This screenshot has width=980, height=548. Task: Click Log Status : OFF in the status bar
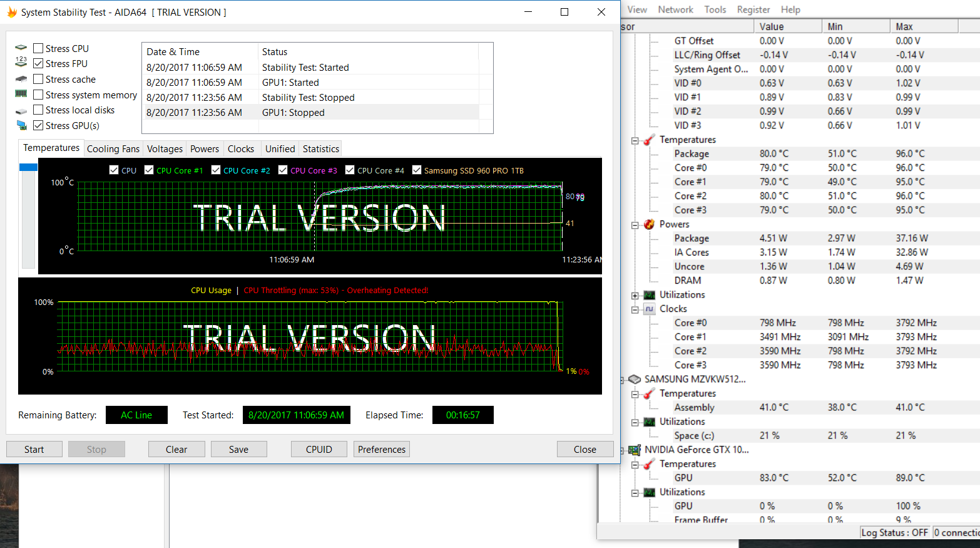pyautogui.click(x=895, y=532)
